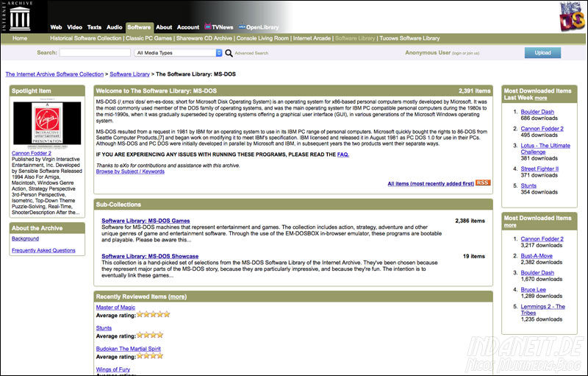Click more under all-time Most Downloaded Items
Screen dimensions: 588x376
510,225
